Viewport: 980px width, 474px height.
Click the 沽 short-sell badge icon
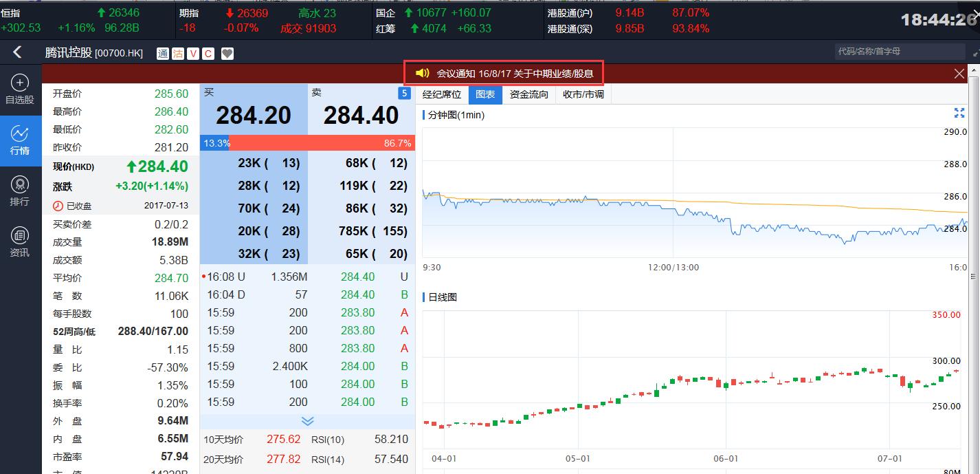[x=177, y=52]
